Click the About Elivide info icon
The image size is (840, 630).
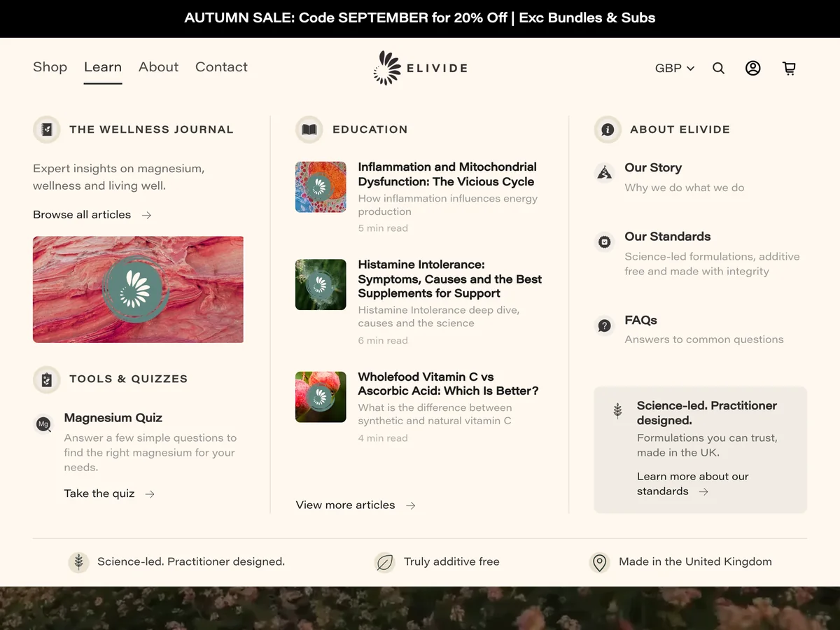click(x=608, y=129)
